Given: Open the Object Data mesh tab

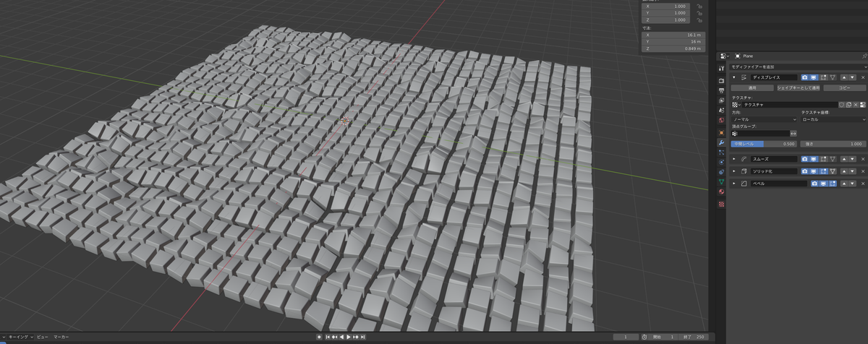Looking at the screenshot, I should [721, 181].
